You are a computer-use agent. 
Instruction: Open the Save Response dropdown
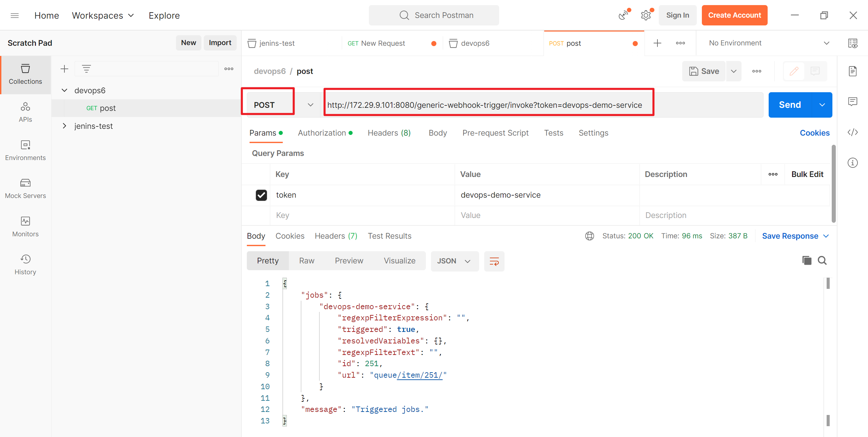point(795,236)
